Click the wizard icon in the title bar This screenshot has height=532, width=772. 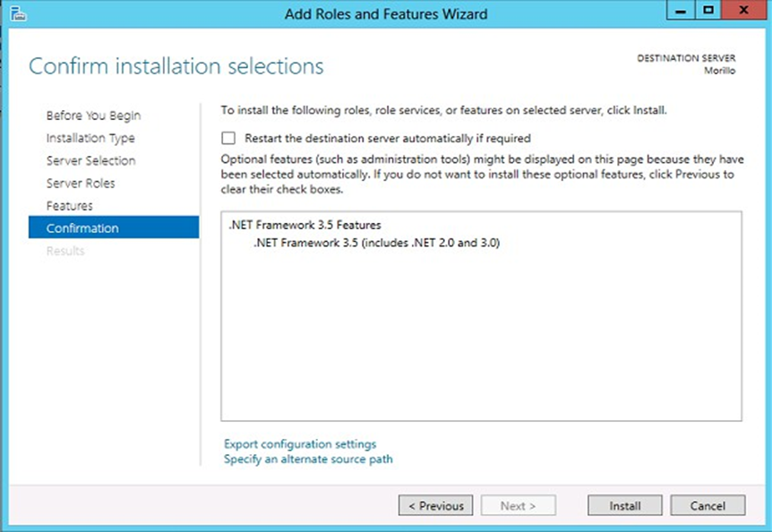pos(16,13)
